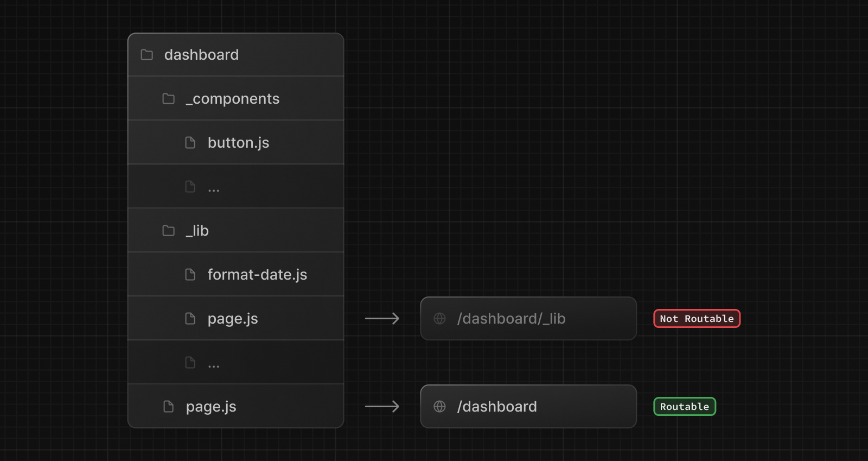Click the format-date.js file icon
The height and width of the screenshot is (461, 868).
point(190,275)
